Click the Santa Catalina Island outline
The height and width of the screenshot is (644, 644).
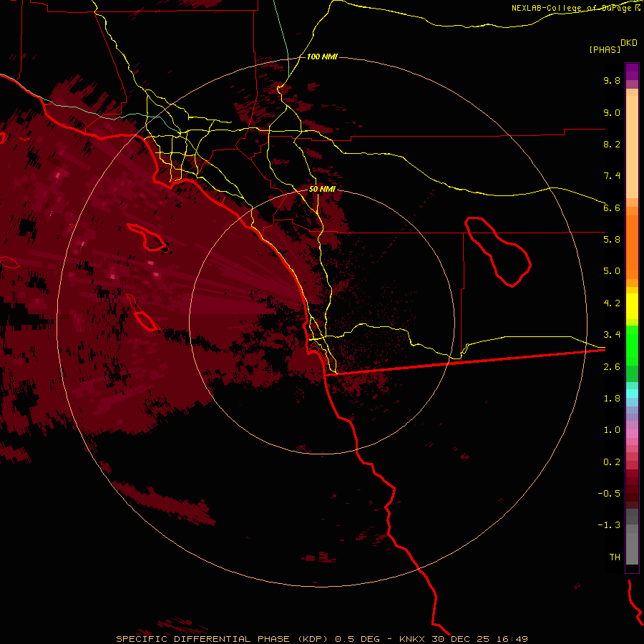pyautogui.click(x=148, y=238)
